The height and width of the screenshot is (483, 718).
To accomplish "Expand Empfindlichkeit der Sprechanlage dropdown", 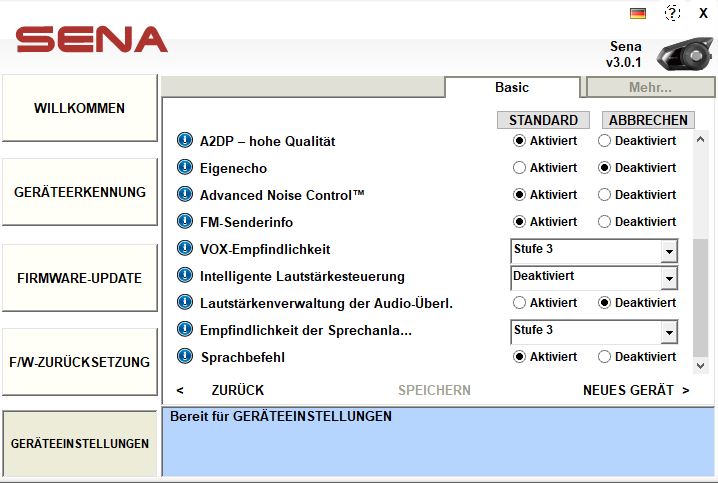I will [x=668, y=332].
